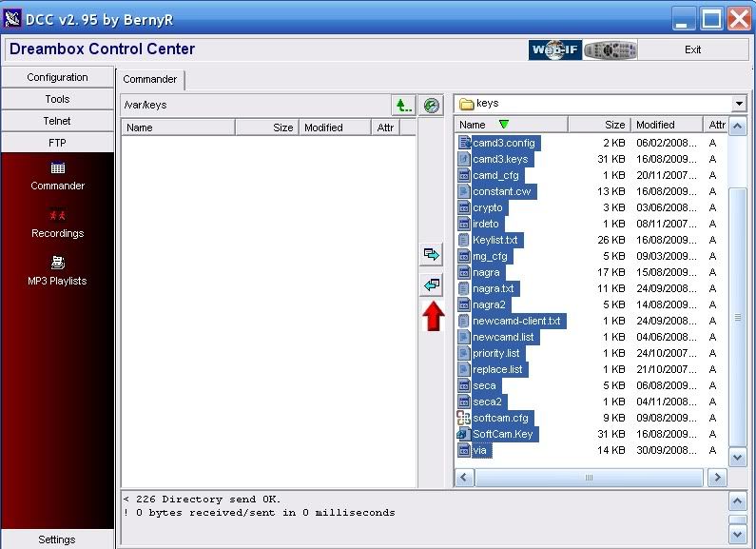The height and width of the screenshot is (549, 756).
Task: Select the nagra2 file name
Action: point(489,304)
